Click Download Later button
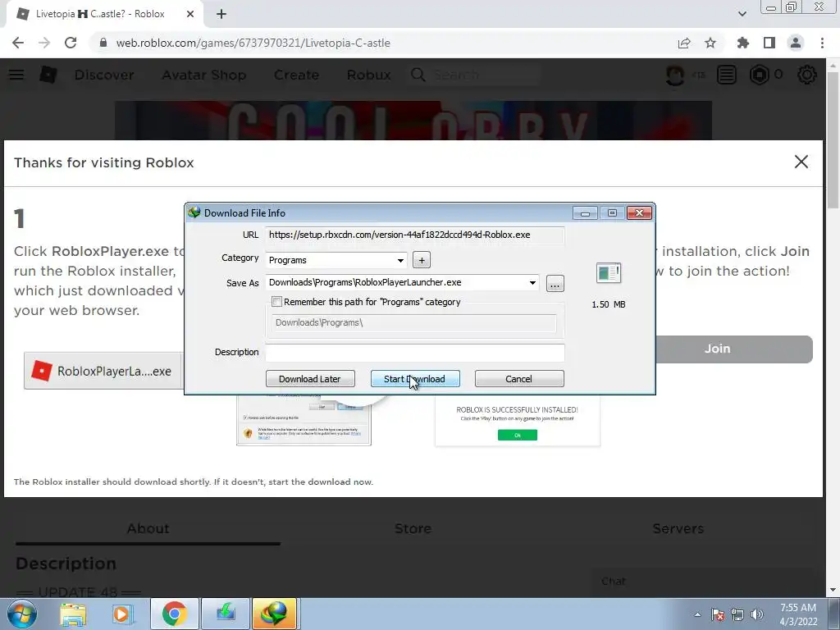Image resolution: width=840 pixels, height=630 pixels. click(x=310, y=379)
